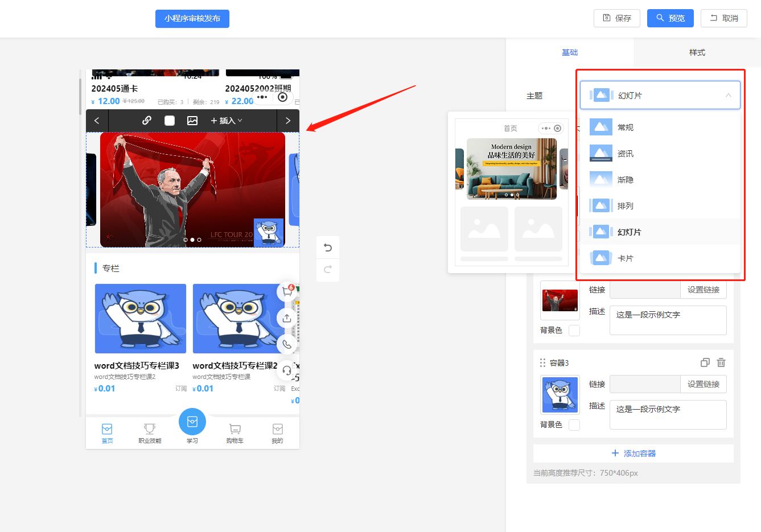This screenshot has height=532, width=761.
Task: Click the undo arrow icon
Action: [x=328, y=248]
